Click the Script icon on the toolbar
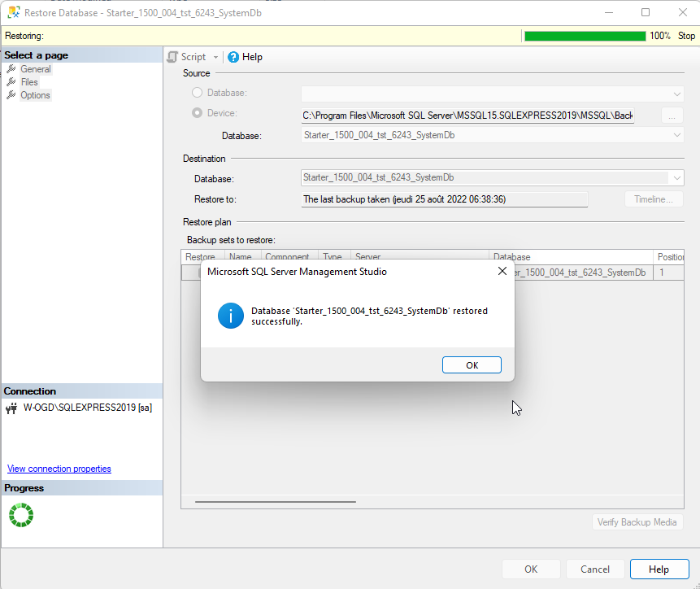Screen dimensions: 700x589 tap(172, 57)
